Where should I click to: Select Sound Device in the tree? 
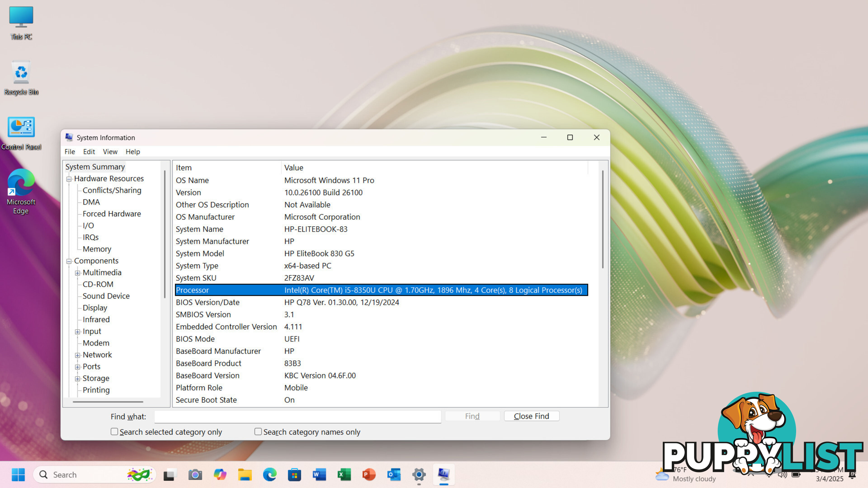point(106,296)
